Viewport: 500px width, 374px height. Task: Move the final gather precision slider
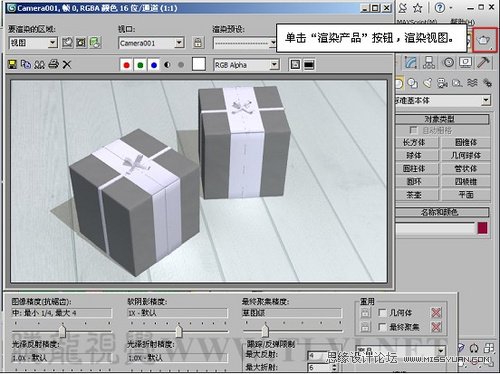pos(265,331)
